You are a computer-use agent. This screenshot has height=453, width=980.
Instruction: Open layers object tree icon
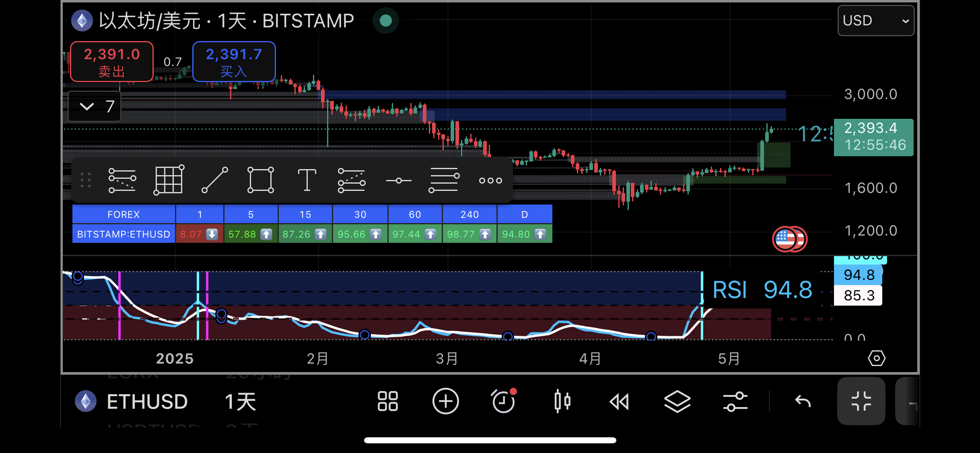(677, 401)
